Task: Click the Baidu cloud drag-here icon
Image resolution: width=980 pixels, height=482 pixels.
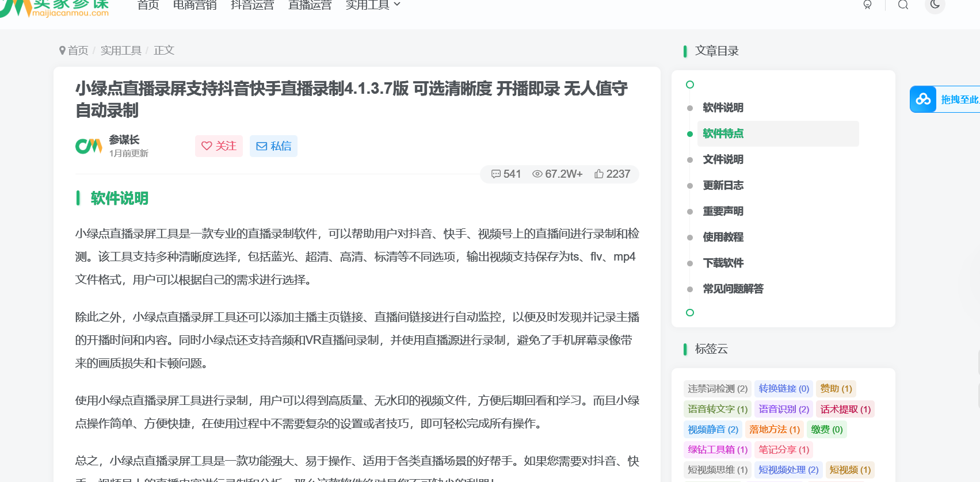Action: [x=923, y=100]
